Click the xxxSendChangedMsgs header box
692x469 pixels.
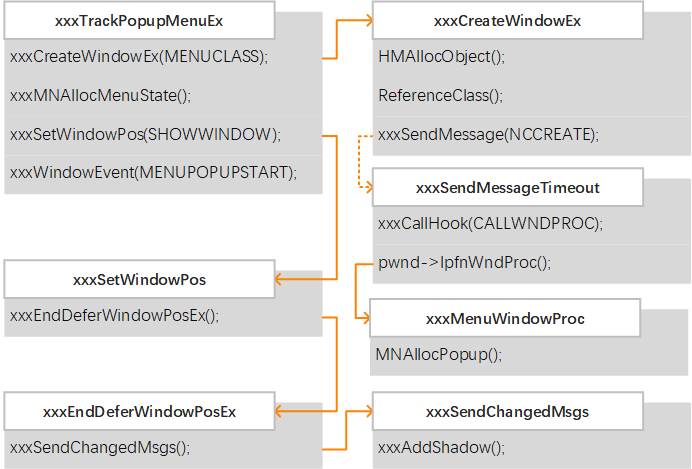click(507, 411)
